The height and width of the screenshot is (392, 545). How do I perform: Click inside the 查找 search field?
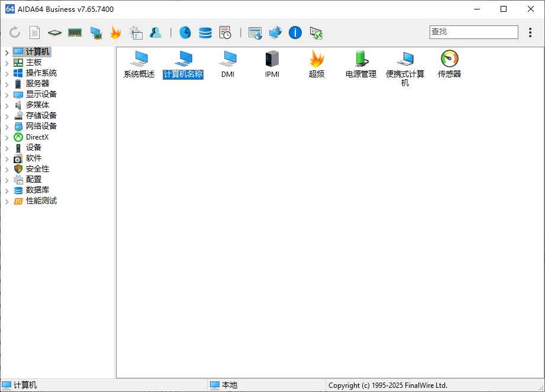(x=473, y=32)
